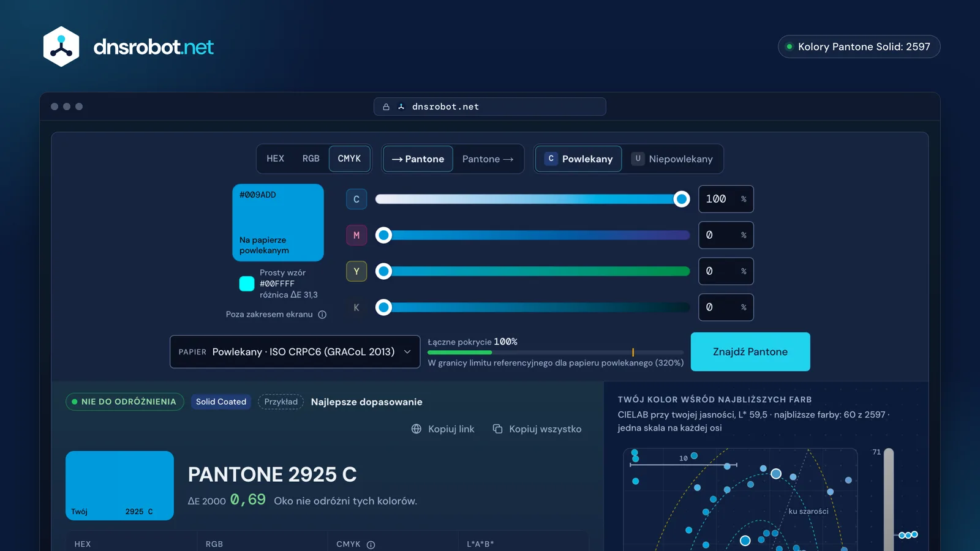The width and height of the screenshot is (980, 551).
Task: Focus the K percentage input field
Action: click(x=726, y=307)
